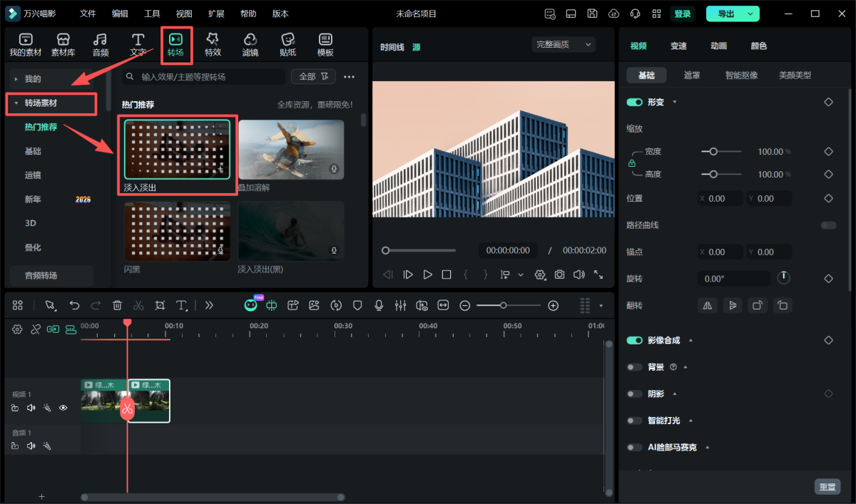Open the 完整画质 quality dropdown

564,44
